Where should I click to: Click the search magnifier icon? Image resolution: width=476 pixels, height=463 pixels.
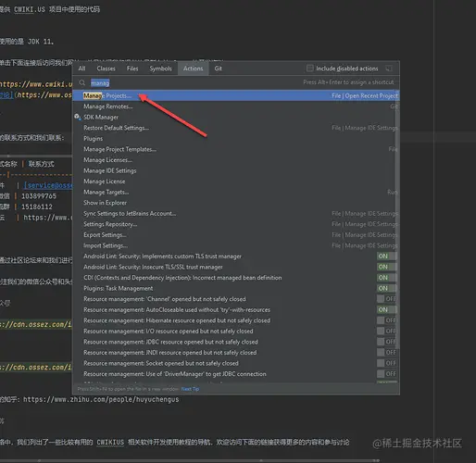81,82
